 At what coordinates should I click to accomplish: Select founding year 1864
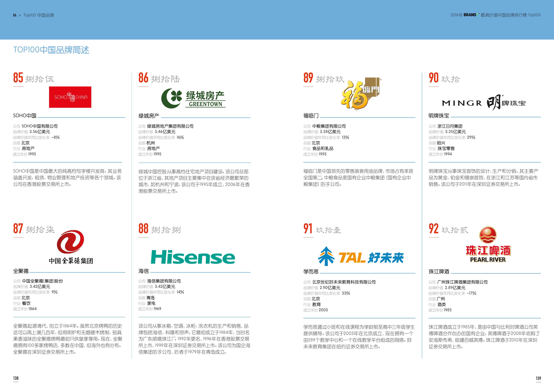[32, 309]
